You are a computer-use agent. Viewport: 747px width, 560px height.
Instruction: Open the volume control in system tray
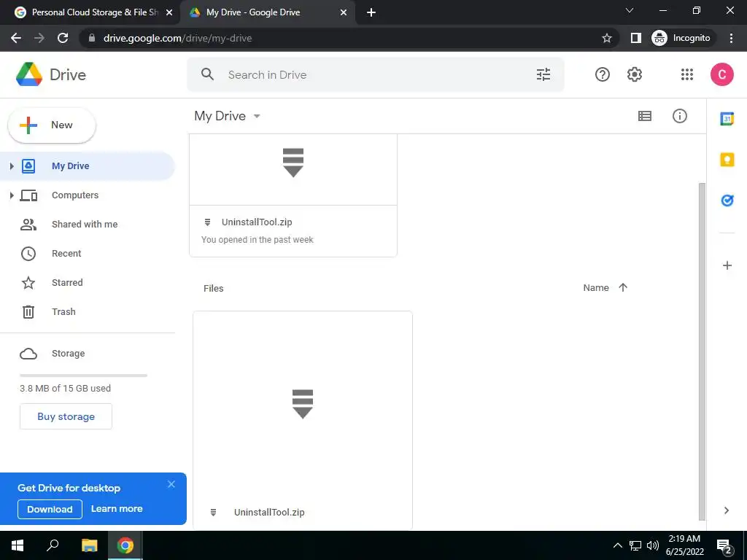[x=653, y=545]
